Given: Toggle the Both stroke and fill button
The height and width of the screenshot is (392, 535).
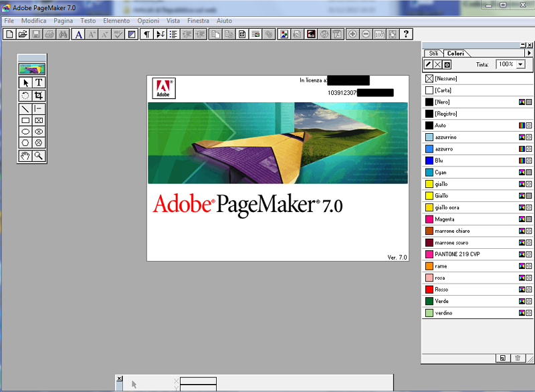Looking at the screenshot, I should (447, 64).
